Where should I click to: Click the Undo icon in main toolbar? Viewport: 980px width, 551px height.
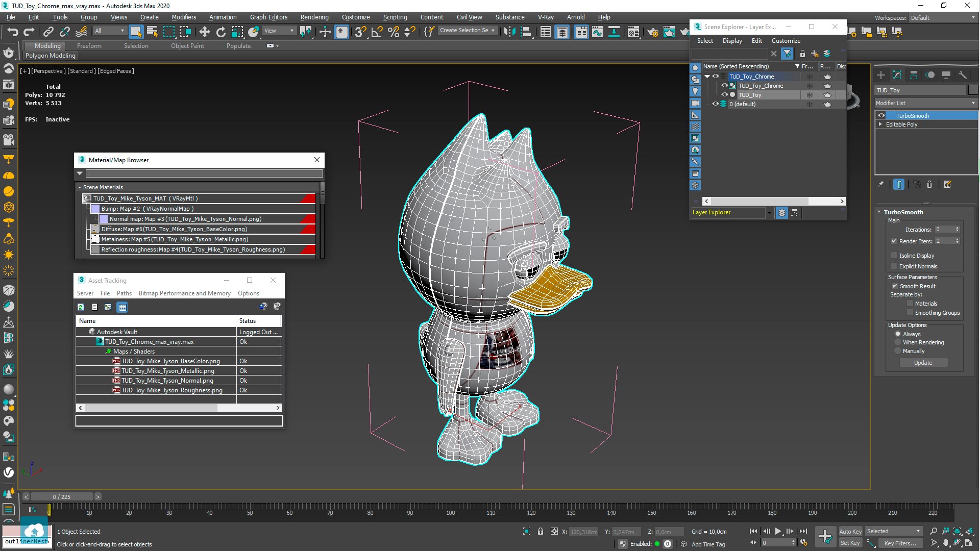pos(13,32)
